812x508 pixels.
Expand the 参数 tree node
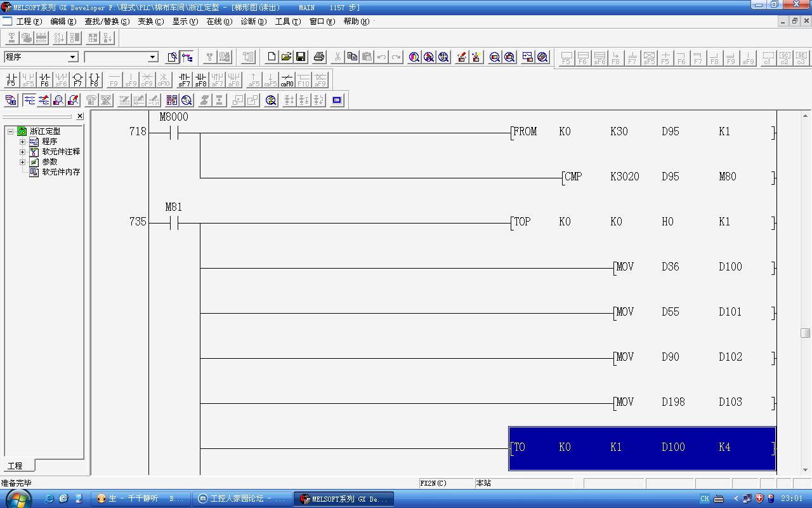(22, 162)
